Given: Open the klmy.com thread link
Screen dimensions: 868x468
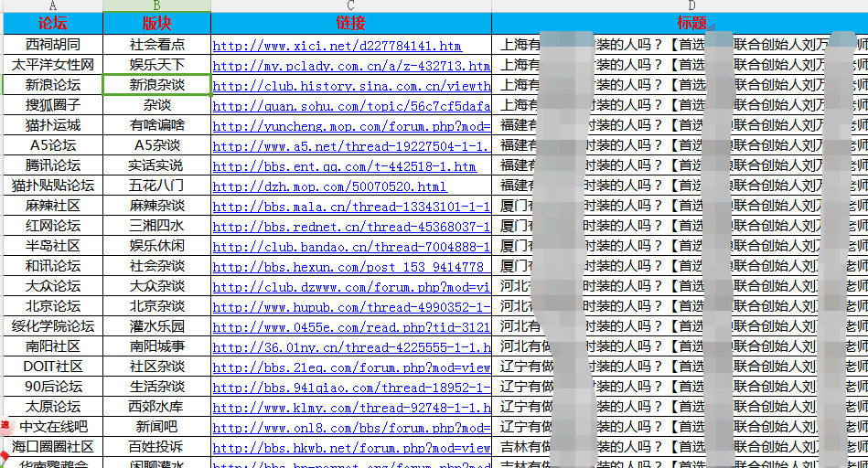Looking at the screenshot, I should pos(351,408).
